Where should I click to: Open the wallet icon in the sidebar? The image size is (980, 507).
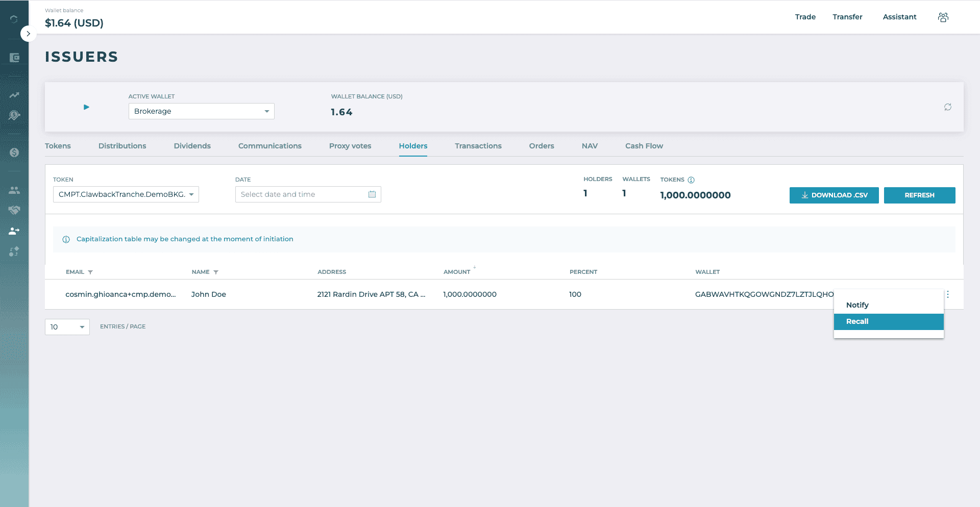[x=14, y=58]
